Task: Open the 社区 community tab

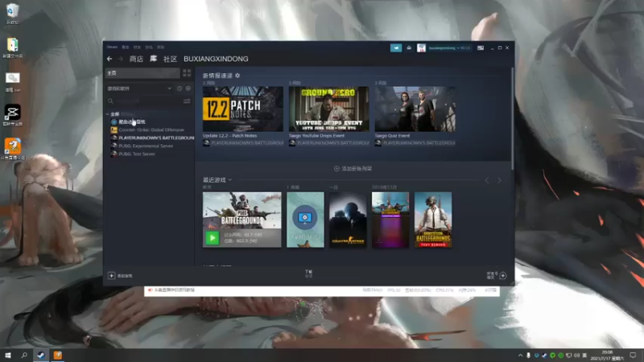Action: tap(170, 59)
